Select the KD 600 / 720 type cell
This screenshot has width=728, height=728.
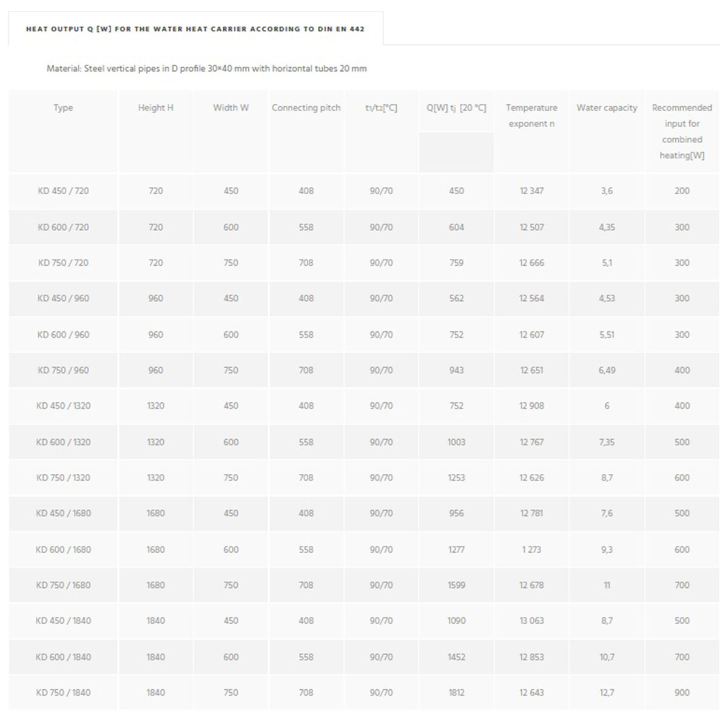pyautogui.click(x=63, y=227)
